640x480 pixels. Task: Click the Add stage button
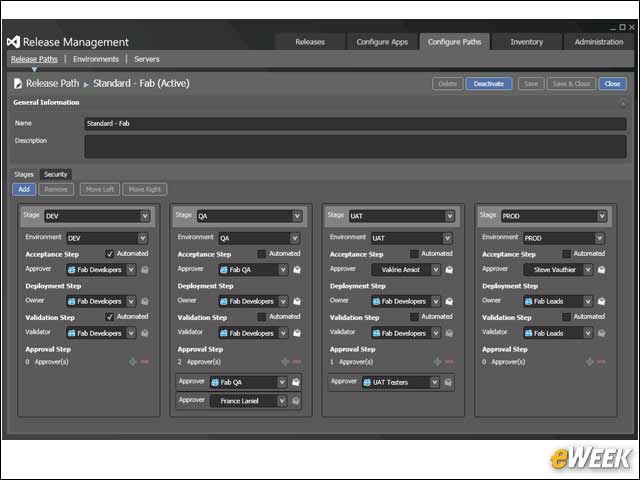24,189
